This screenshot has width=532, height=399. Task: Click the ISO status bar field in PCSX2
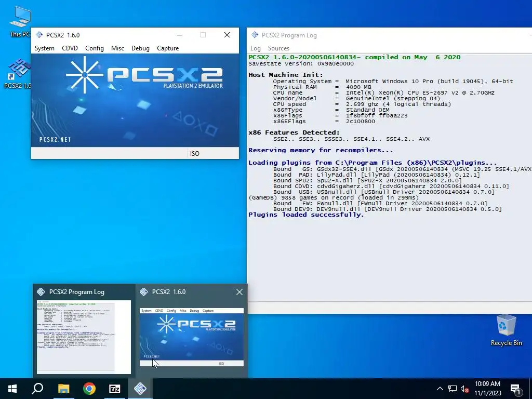click(x=212, y=153)
